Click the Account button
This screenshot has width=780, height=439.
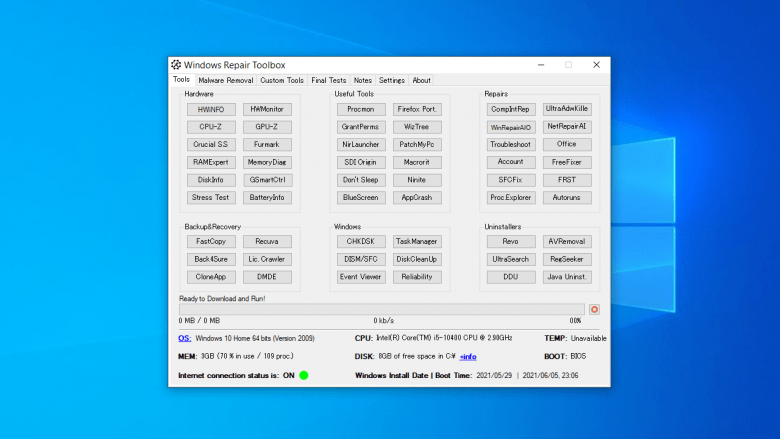pos(511,162)
